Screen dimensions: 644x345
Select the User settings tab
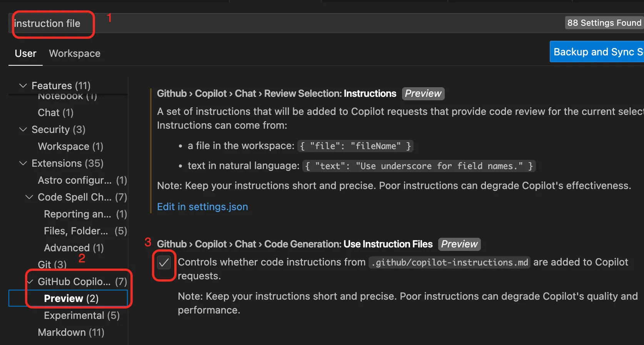pos(25,53)
